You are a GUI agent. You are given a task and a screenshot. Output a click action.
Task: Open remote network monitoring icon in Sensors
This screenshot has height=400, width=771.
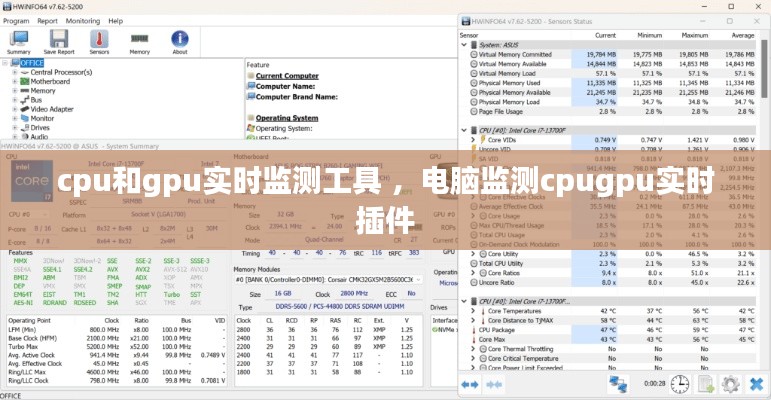click(618, 384)
